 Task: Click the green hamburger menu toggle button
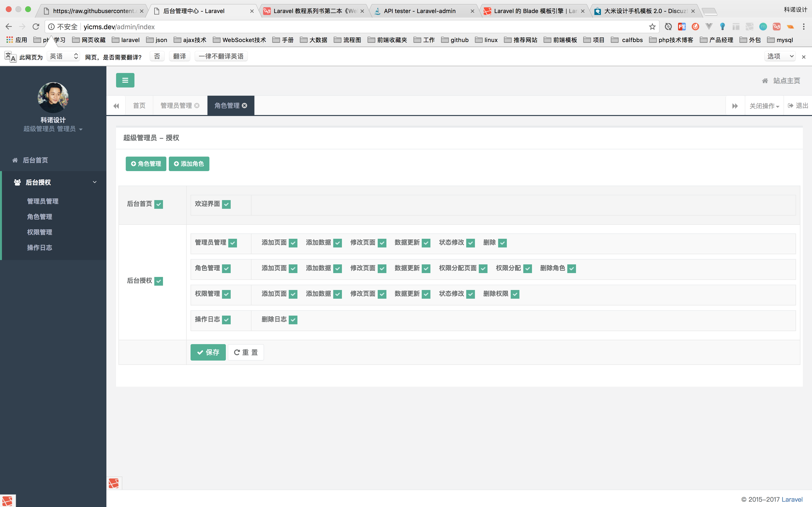click(x=125, y=80)
